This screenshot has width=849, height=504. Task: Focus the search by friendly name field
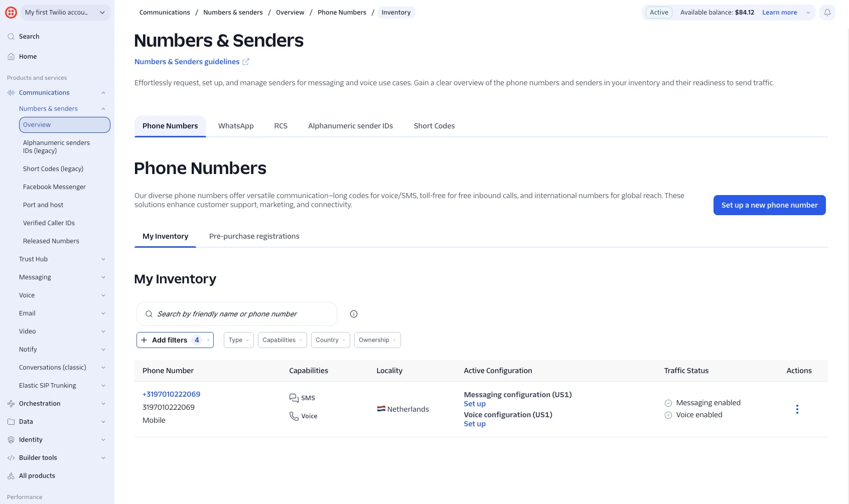click(x=237, y=314)
